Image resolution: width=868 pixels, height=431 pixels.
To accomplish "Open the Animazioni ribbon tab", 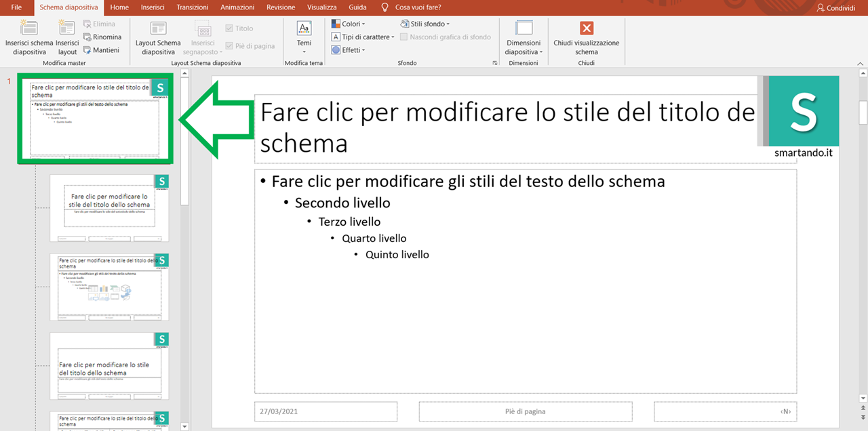I will tap(237, 7).
